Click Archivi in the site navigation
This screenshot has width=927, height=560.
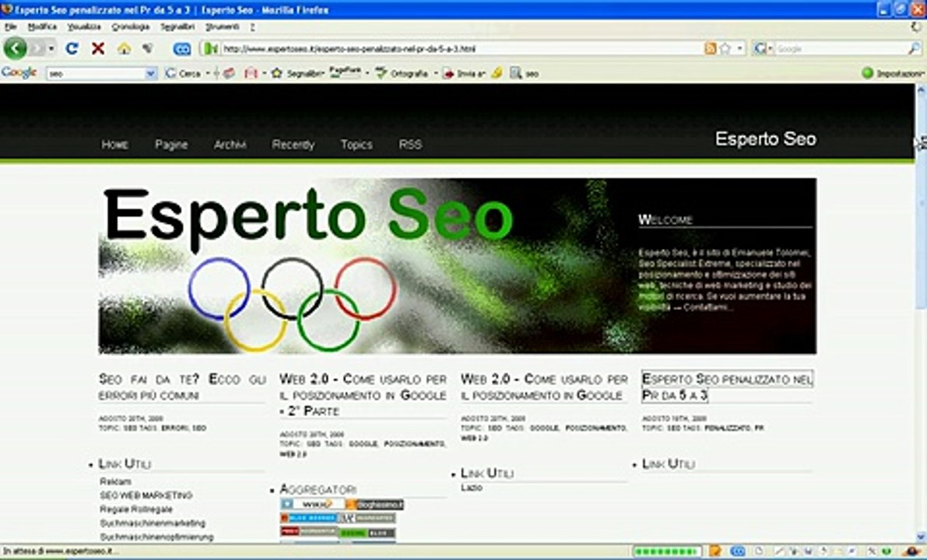[230, 145]
